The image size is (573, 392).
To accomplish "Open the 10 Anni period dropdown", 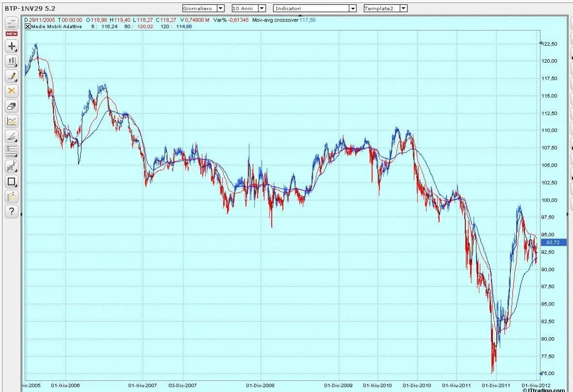I will (249, 8).
